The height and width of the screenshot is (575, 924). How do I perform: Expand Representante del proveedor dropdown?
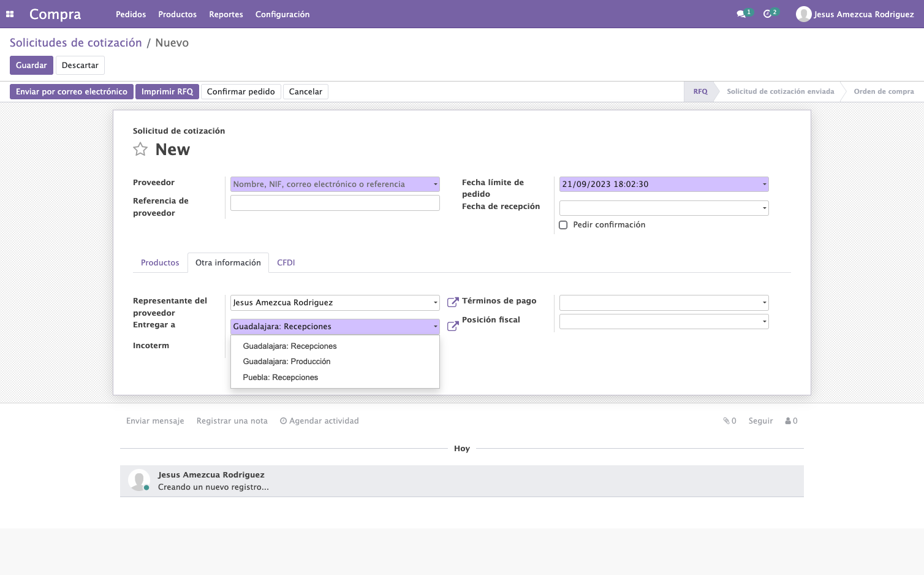tap(335, 302)
